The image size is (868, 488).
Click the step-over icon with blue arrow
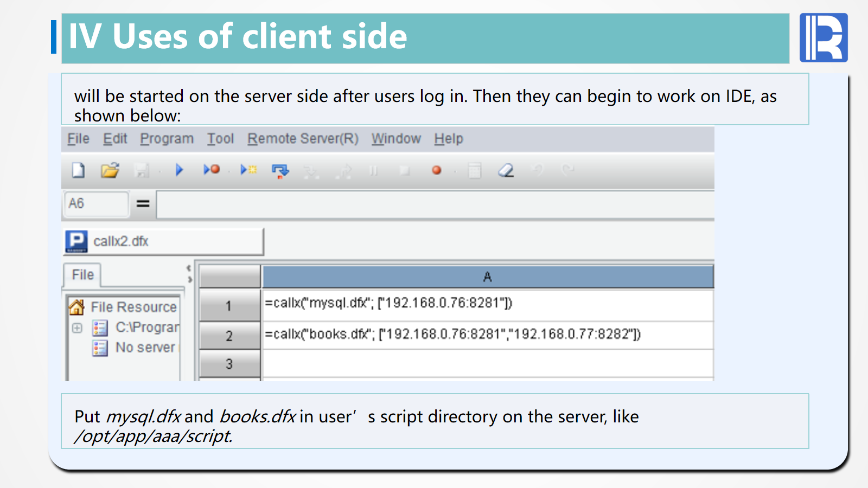pyautogui.click(x=280, y=171)
